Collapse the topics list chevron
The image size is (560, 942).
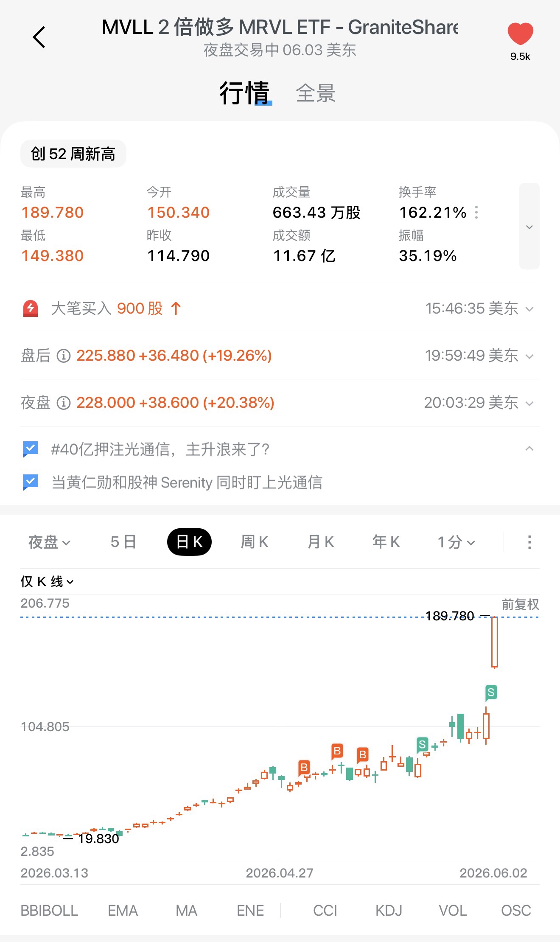click(529, 449)
